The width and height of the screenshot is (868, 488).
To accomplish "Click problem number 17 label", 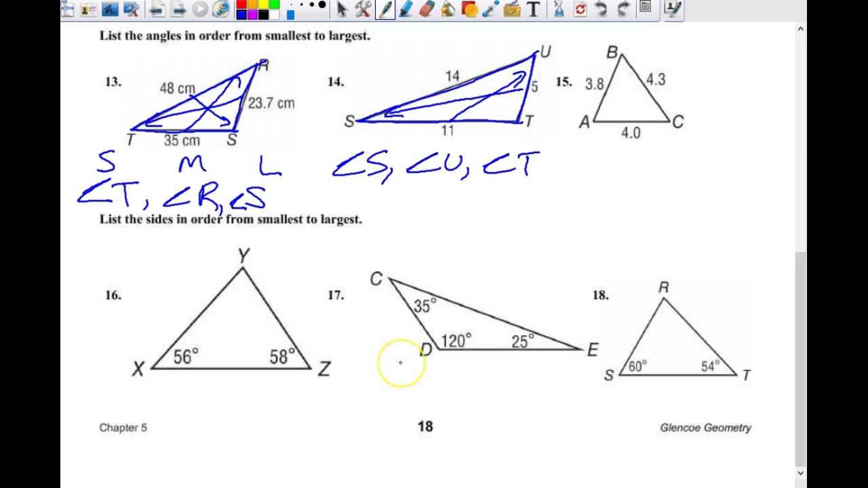I will 336,295.
